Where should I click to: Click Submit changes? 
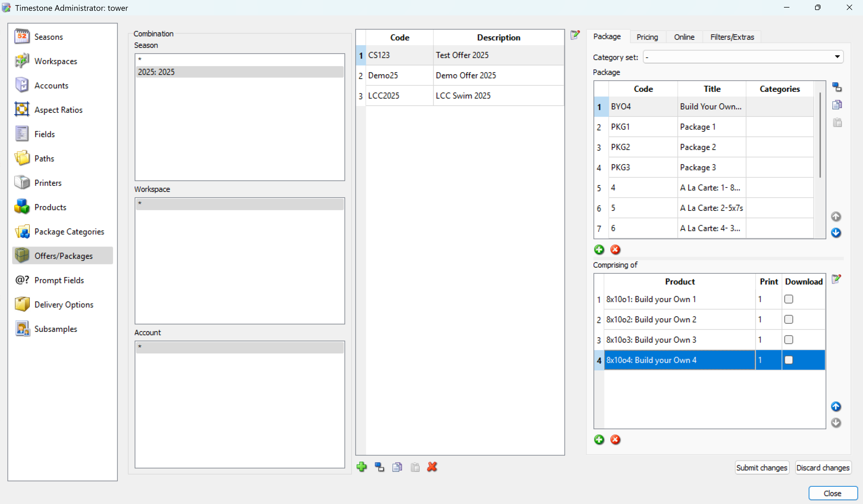click(x=762, y=467)
